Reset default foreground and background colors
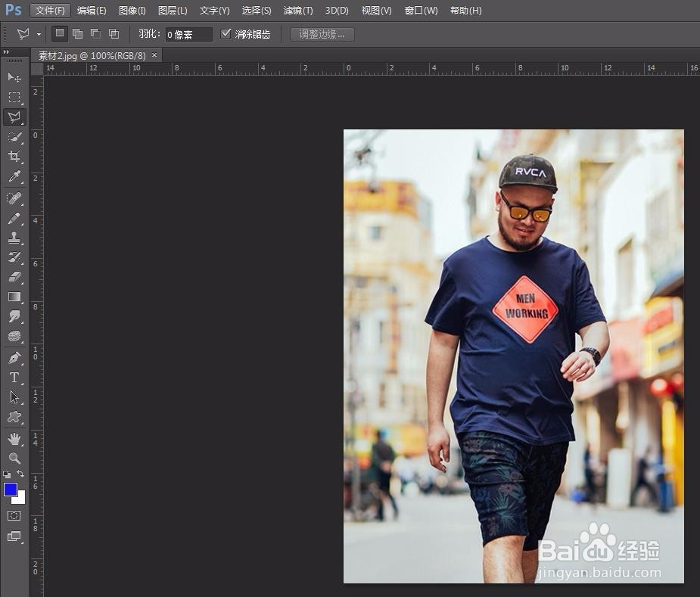The width and height of the screenshot is (700, 597). 7,474
